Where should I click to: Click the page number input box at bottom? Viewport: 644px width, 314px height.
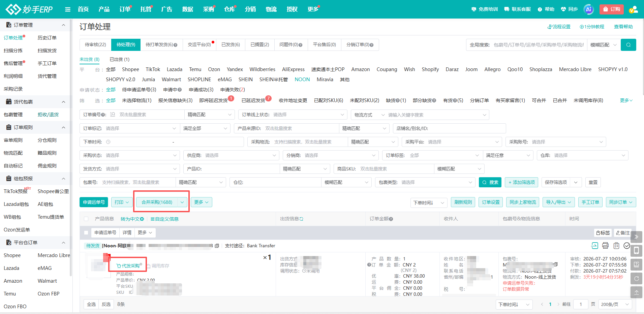[x=581, y=305]
